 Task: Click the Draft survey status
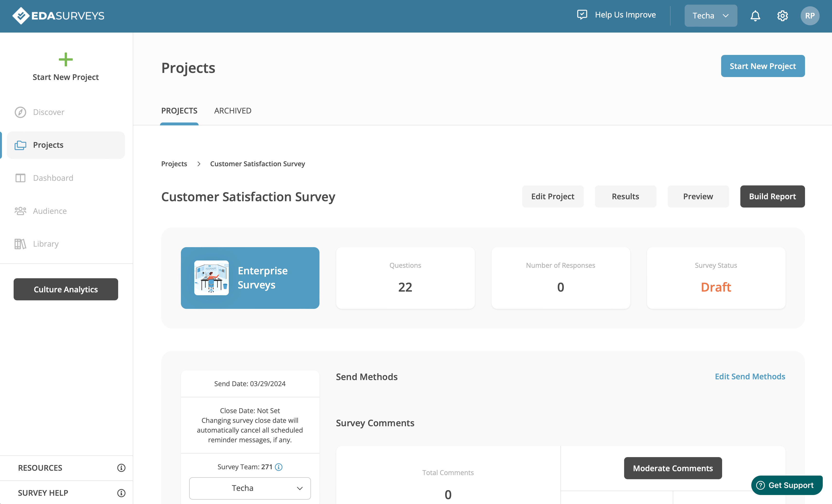pos(716,287)
